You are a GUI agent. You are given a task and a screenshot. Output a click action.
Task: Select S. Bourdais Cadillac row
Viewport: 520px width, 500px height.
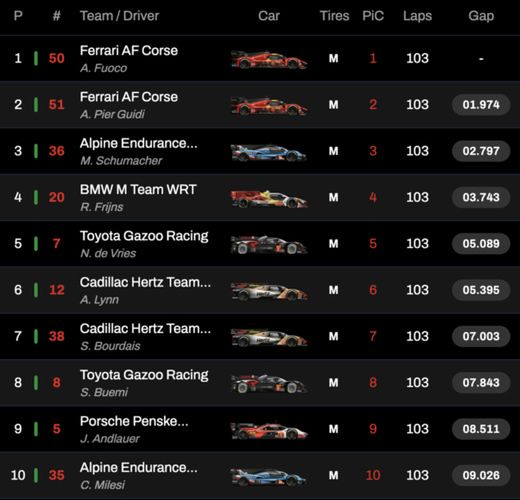(260, 336)
